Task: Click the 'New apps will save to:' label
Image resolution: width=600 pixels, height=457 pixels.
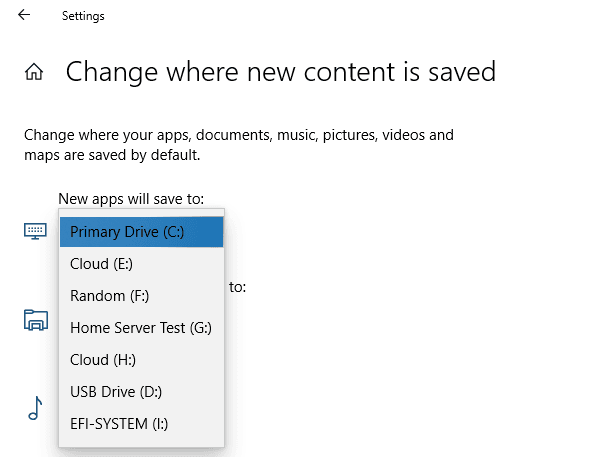Action: coord(131,199)
